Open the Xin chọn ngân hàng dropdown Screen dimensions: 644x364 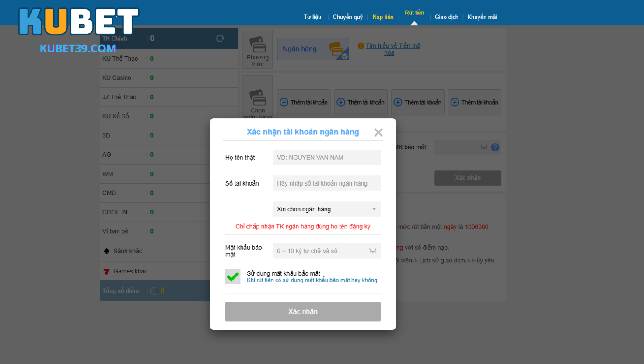[x=326, y=209]
